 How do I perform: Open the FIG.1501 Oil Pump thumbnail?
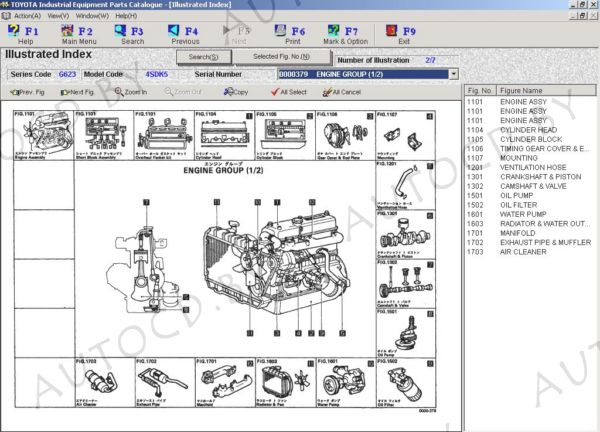(x=406, y=333)
